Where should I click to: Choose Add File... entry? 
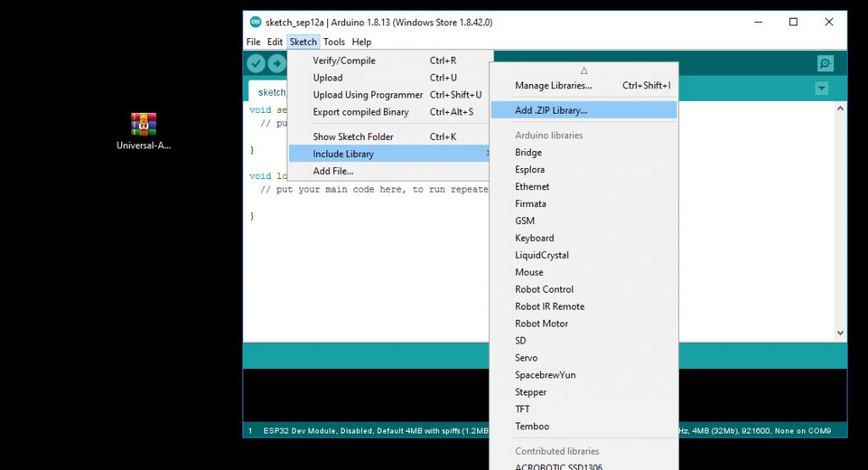pyautogui.click(x=388, y=171)
